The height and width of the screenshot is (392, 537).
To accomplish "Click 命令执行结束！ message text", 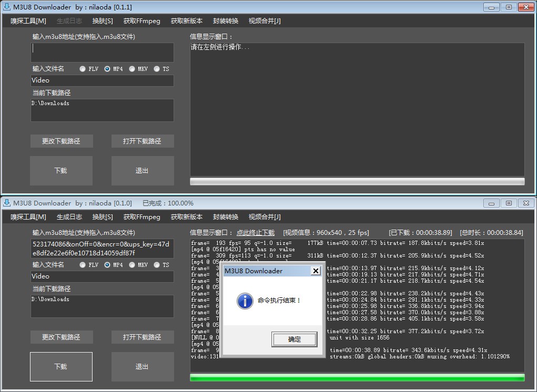I will pyautogui.click(x=279, y=301).
